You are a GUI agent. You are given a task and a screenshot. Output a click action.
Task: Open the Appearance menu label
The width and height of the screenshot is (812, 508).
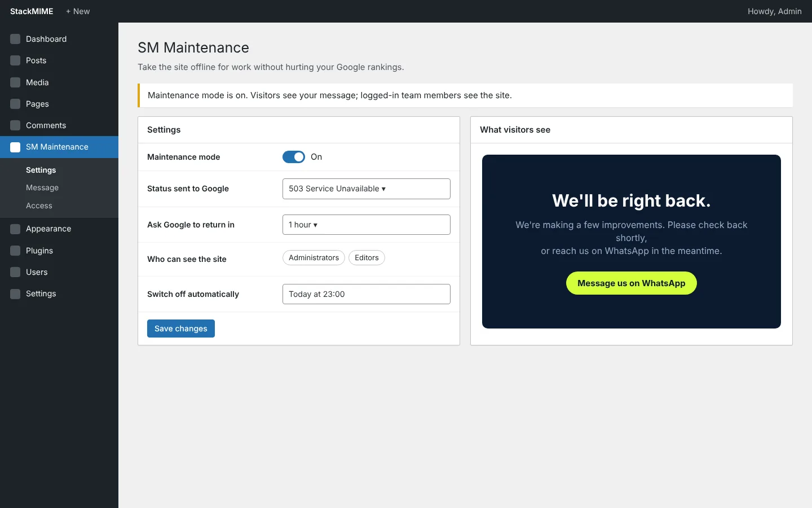point(48,229)
